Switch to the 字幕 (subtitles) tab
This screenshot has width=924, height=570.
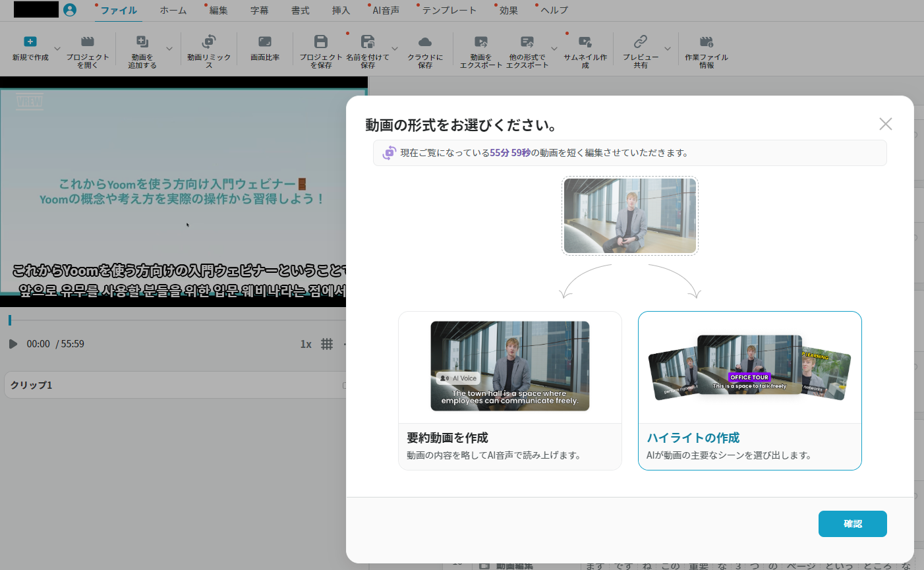(260, 11)
